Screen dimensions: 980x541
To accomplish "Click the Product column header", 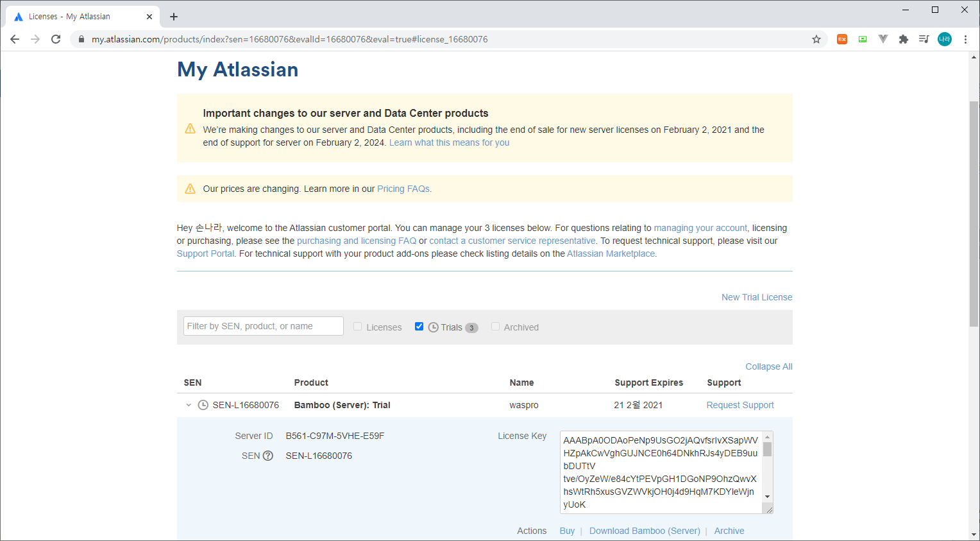I will 311,382.
